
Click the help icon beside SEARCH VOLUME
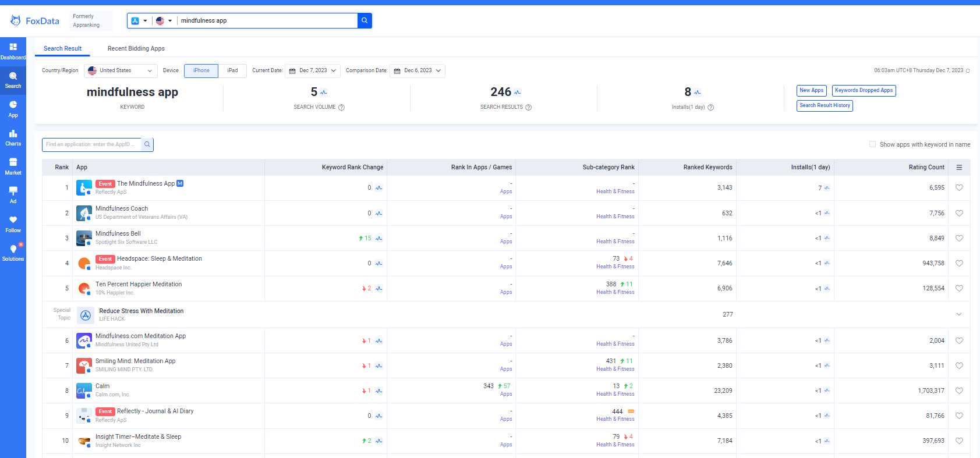[342, 107]
